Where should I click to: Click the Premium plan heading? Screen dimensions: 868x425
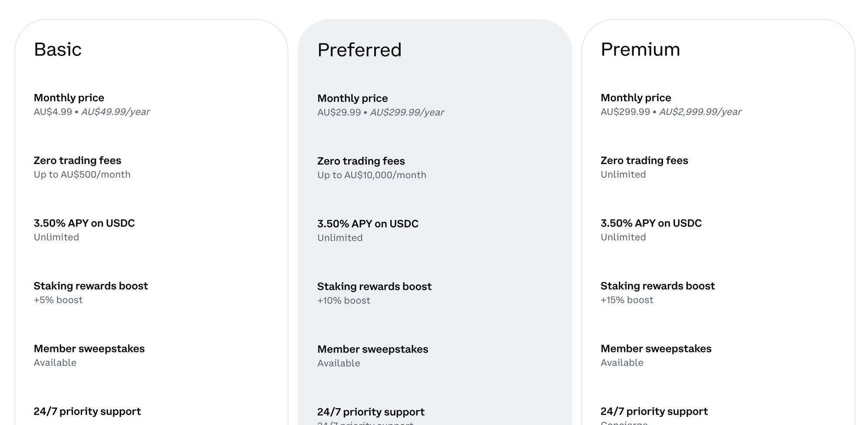pos(640,49)
